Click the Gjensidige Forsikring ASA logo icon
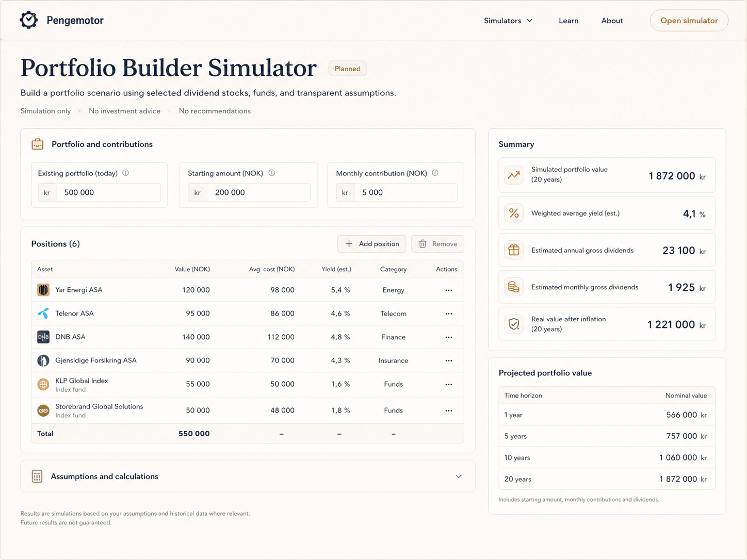This screenshot has height=560, width=747. [43, 360]
